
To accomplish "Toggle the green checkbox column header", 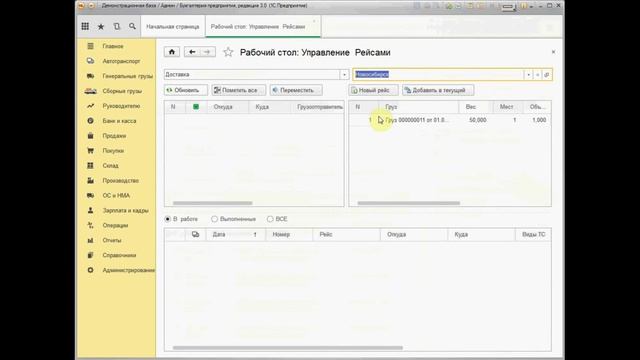I will point(196,107).
